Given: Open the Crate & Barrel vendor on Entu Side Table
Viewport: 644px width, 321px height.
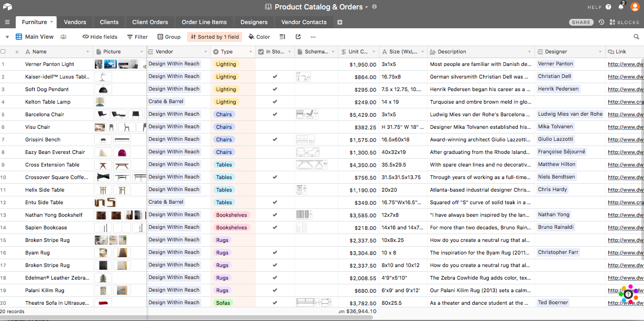Looking at the screenshot, I should click(166, 202).
